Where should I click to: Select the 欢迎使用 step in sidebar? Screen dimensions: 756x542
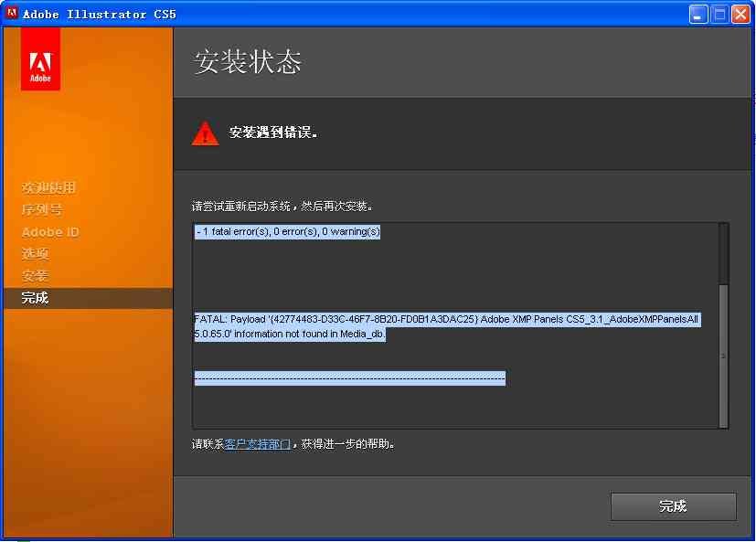click(x=48, y=187)
